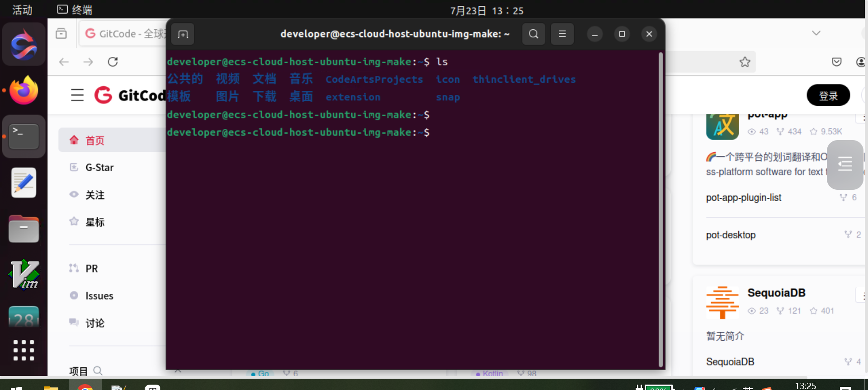This screenshot has height=390, width=868.
Task: Go to Issues in the sidebar
Action: click(x=99, y=296)
